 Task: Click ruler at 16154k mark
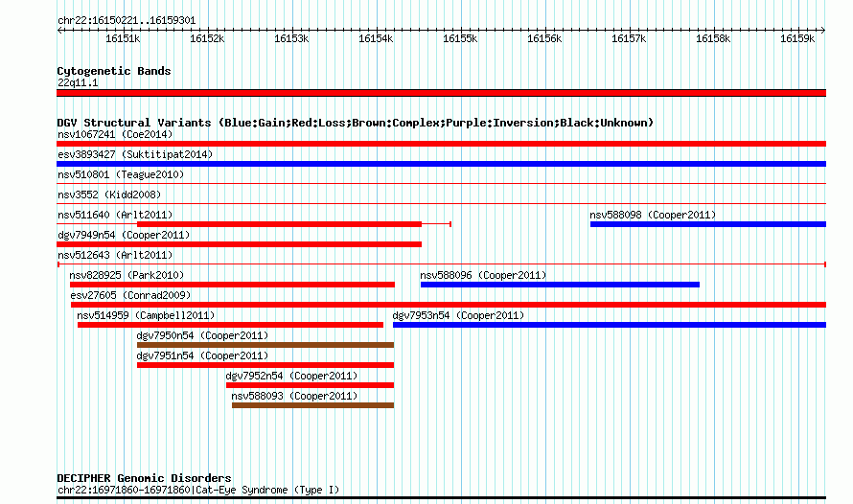376,38
